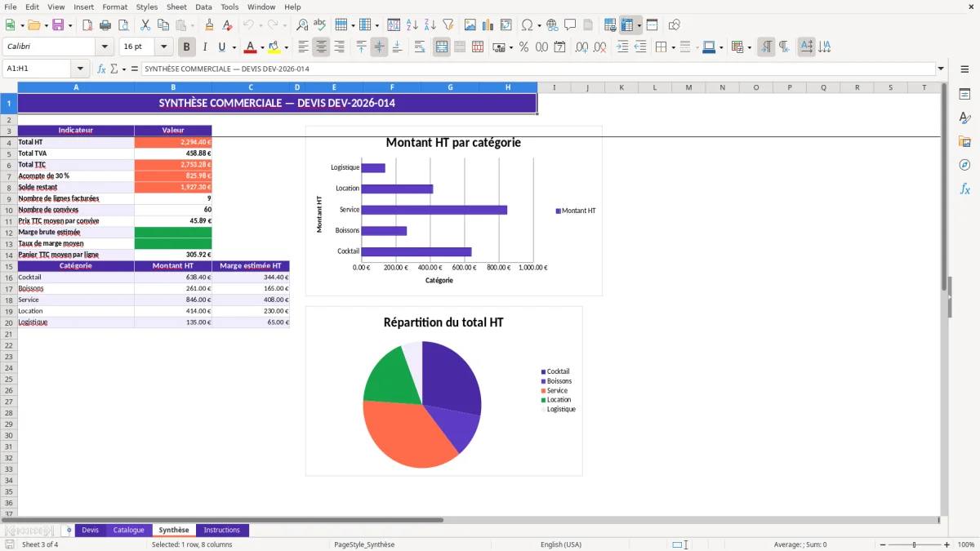
Task: Click the AutoFilter funnel icon
Action: pos(448,25)
